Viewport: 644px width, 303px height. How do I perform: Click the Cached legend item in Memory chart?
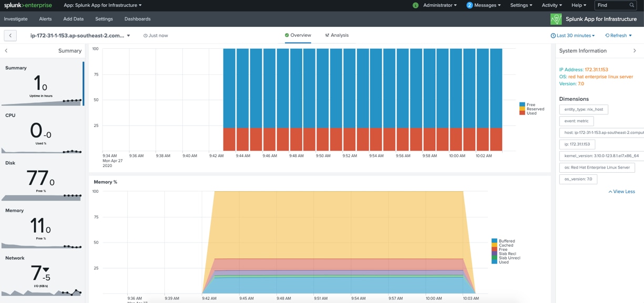(x=502, y=245)
